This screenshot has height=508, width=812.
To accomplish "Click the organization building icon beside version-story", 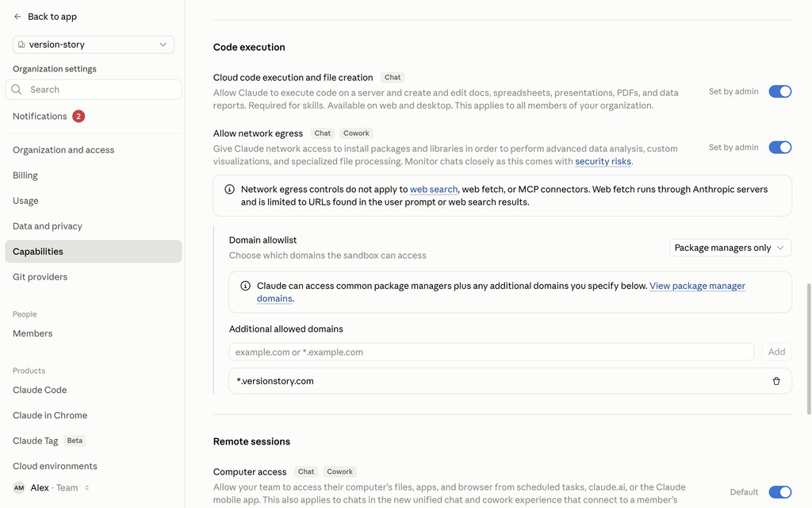I will 21,44.
